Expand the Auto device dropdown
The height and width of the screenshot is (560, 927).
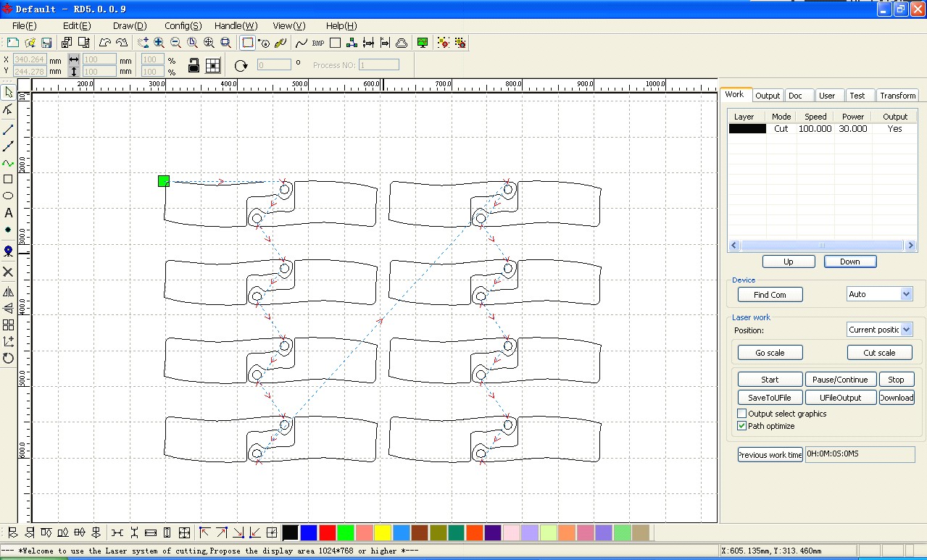(x=879, y=294)
